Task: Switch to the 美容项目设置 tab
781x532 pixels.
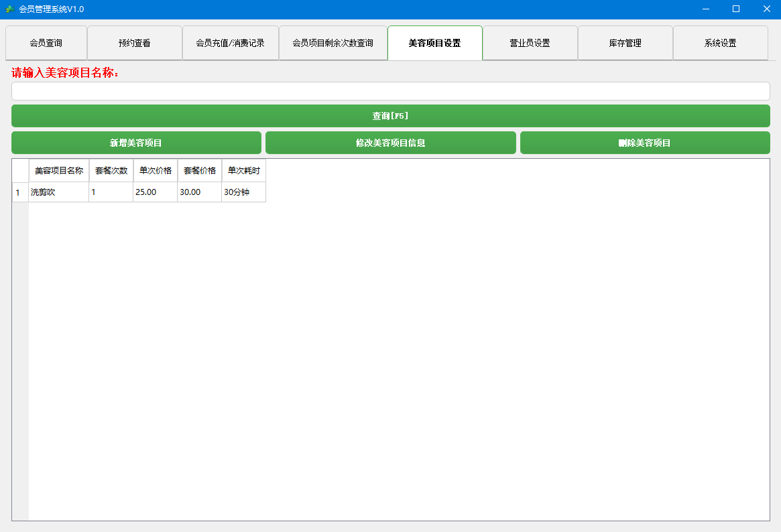Action: (434, 42)
